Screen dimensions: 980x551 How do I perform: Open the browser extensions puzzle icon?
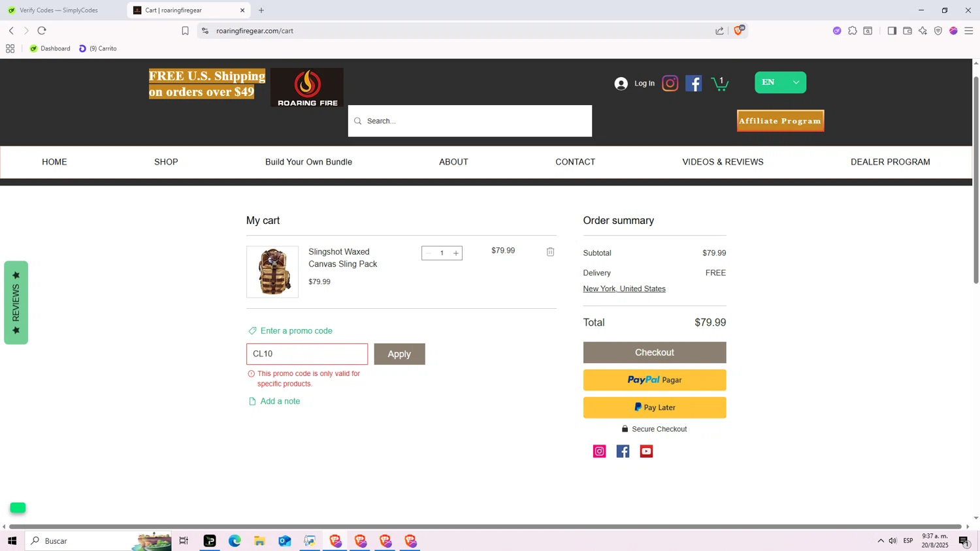853,31
